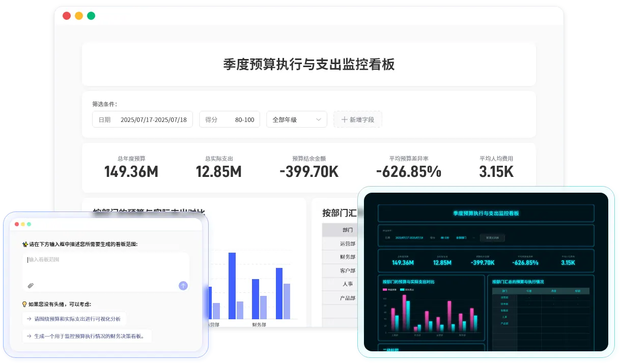Image resolution: width=621 pixels, height=364 pixels.
Task: Click the yellow minimize button of main window
Action: pyautogui.click(x=79, y=16)
